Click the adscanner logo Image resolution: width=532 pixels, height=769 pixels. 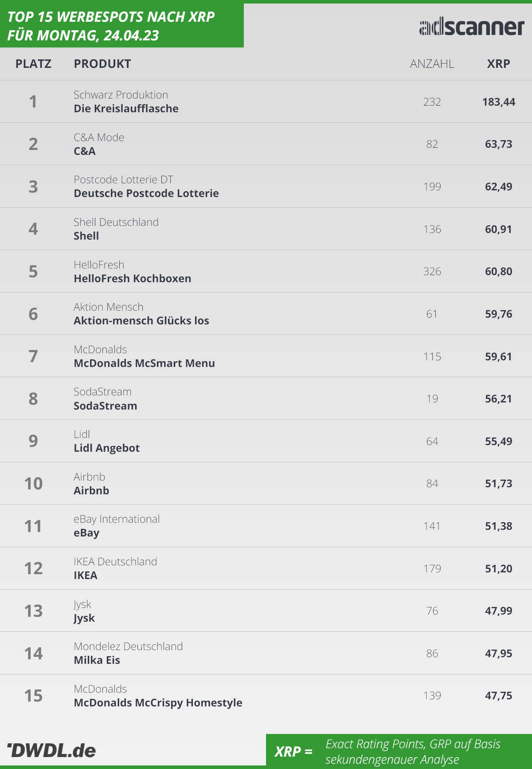(472, 27)
